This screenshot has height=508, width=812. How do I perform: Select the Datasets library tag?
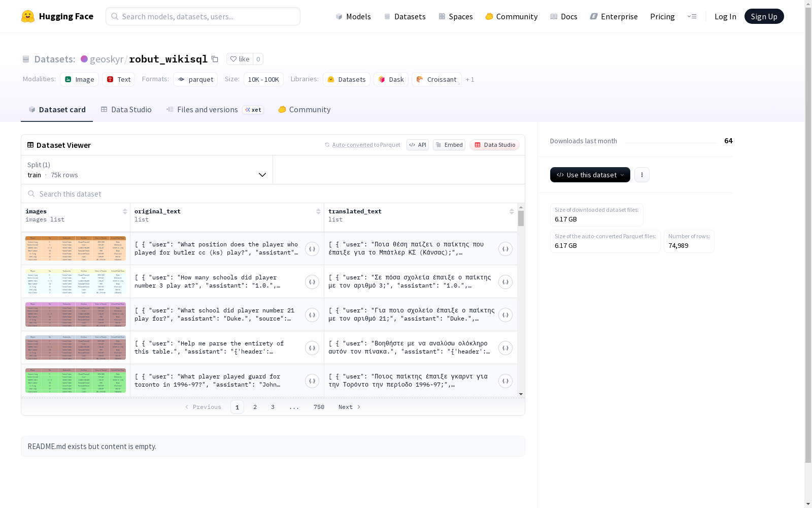tap(347, 79)
